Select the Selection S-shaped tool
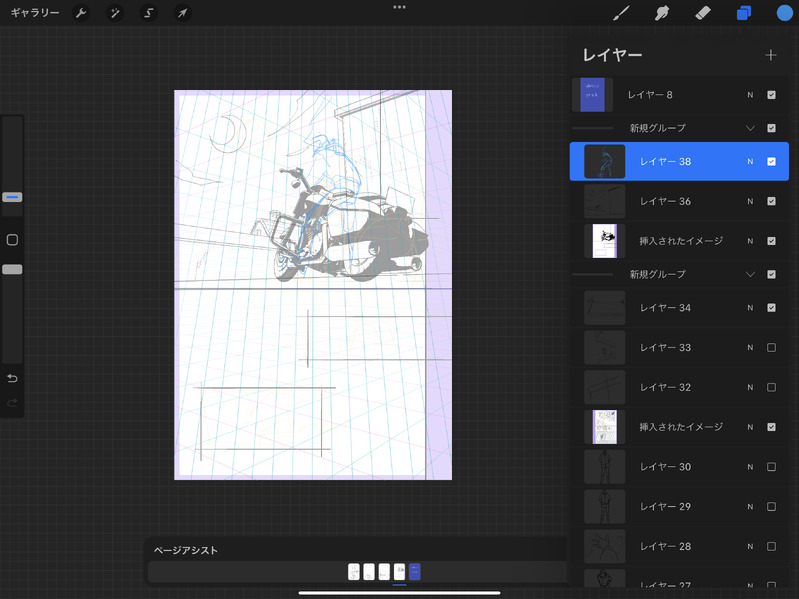This screenshot has height=599, width=799. tap(148, 13)
